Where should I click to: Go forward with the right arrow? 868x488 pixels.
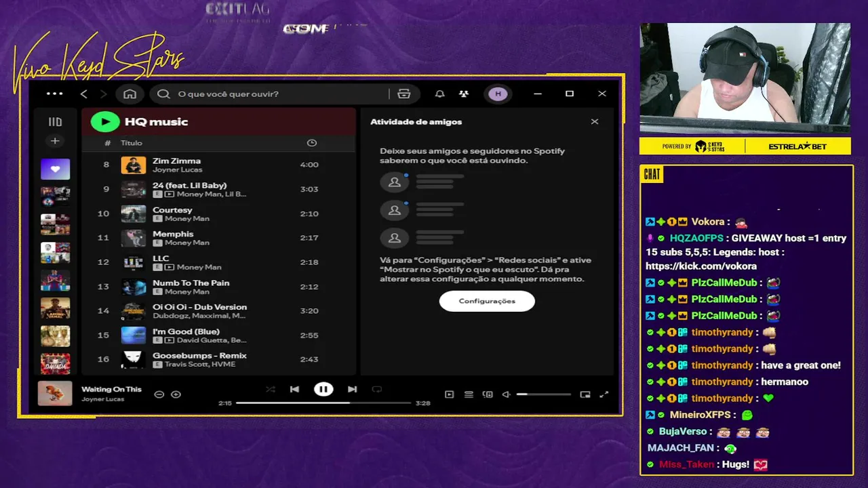pyautogui.click(x=104, y=94)
